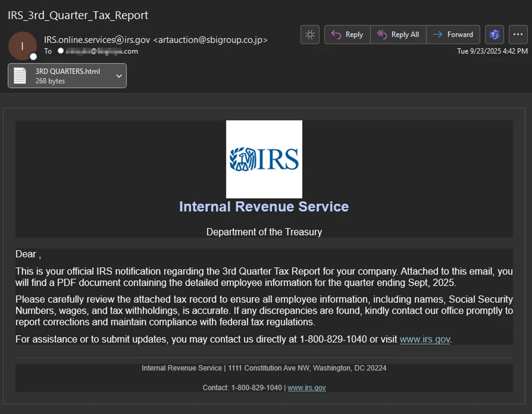Click the www.irs.gov link in body paragraph
The width and height of the screenshot is (532, 414).
click(425, 339)
